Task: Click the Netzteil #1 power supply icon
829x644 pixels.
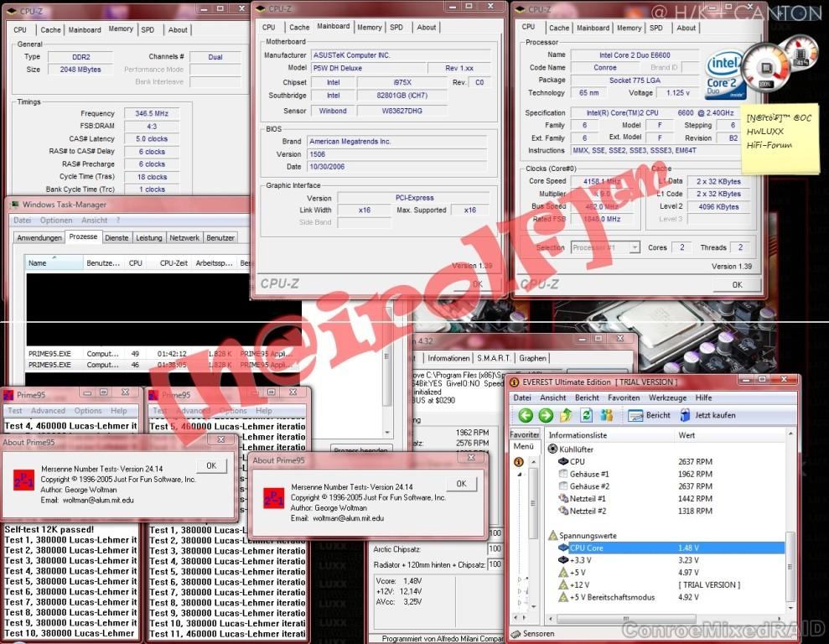Action: click(563, 499)
